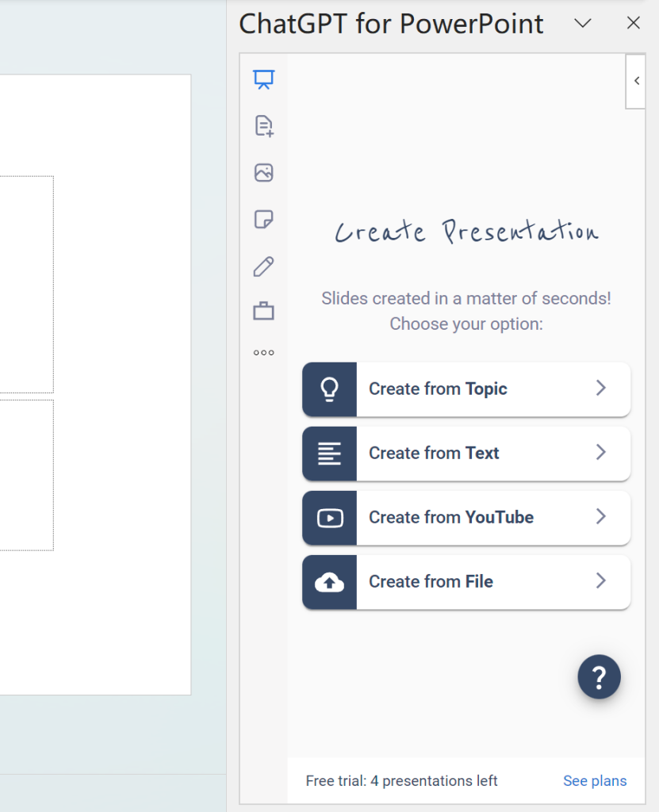This screenshot has height=812, width=659.
Task: Collapse the side panel with the left chevron
Action: click(x=636, y=81)
